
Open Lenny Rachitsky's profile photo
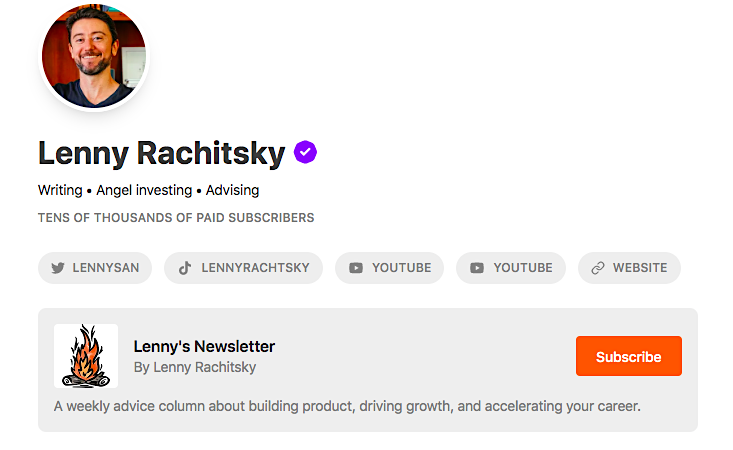click(94, 55)
